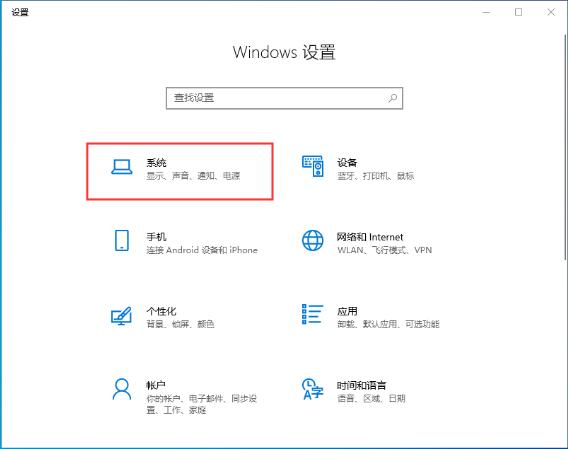Click the 语音、区域、日期 description
Viewport: 568px width, 449px height.
click(x=371, y=399)
